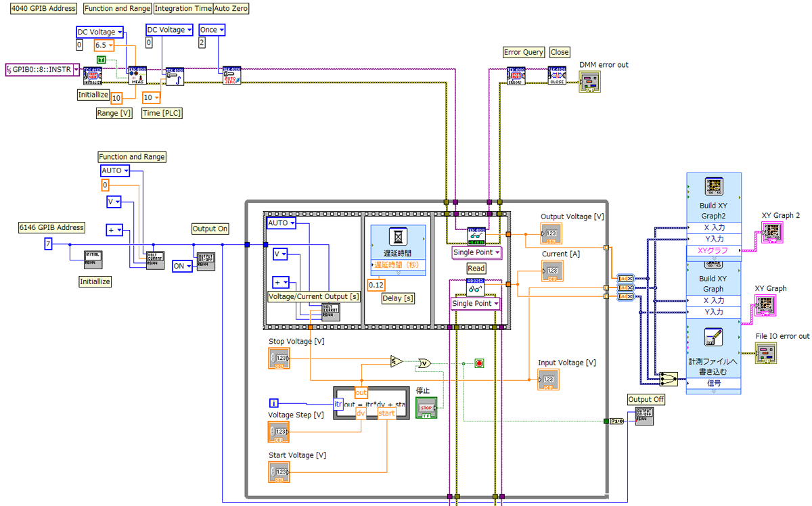Click the formula node out output
This screenshot has width=812, height=506.
(361, 393)
